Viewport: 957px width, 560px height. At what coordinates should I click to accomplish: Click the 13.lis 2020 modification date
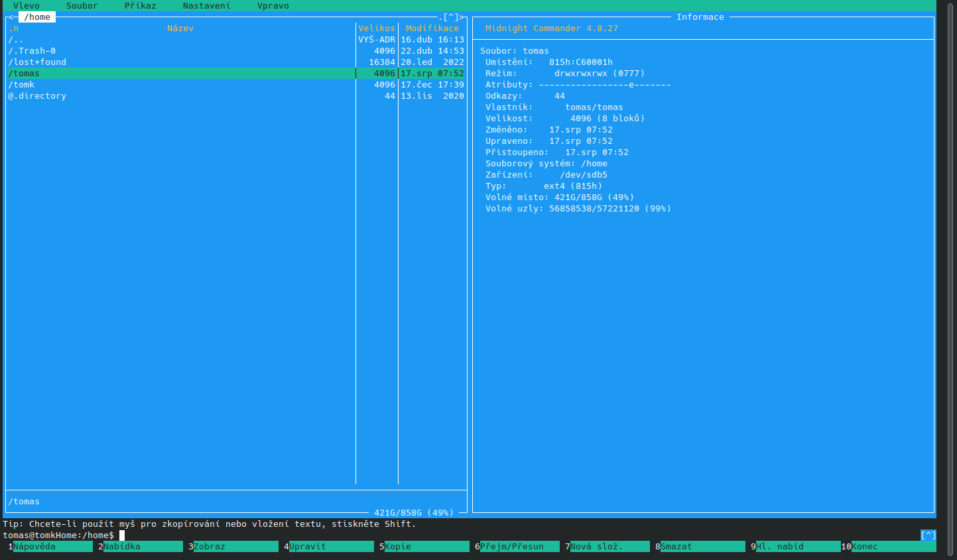(x=432, y=96)
